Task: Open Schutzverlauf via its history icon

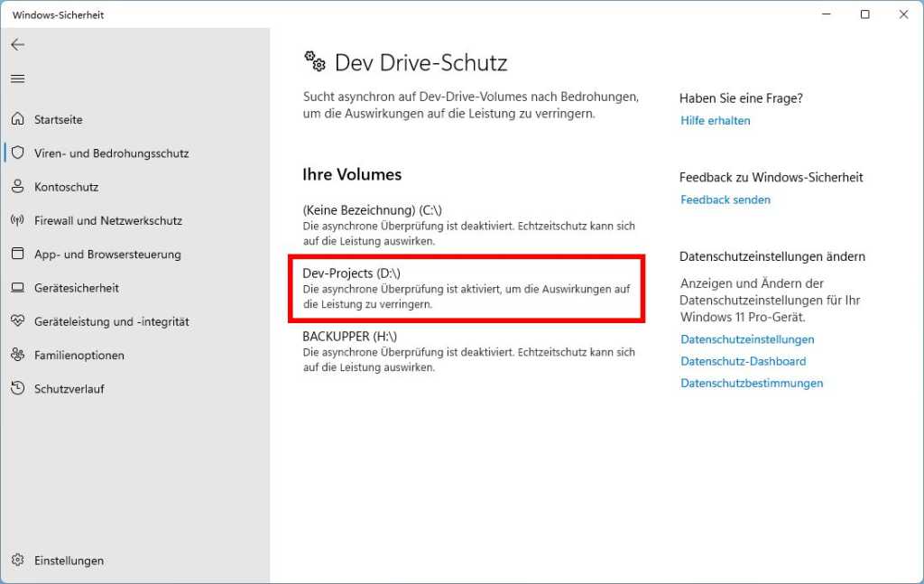Action: (18, 388)
